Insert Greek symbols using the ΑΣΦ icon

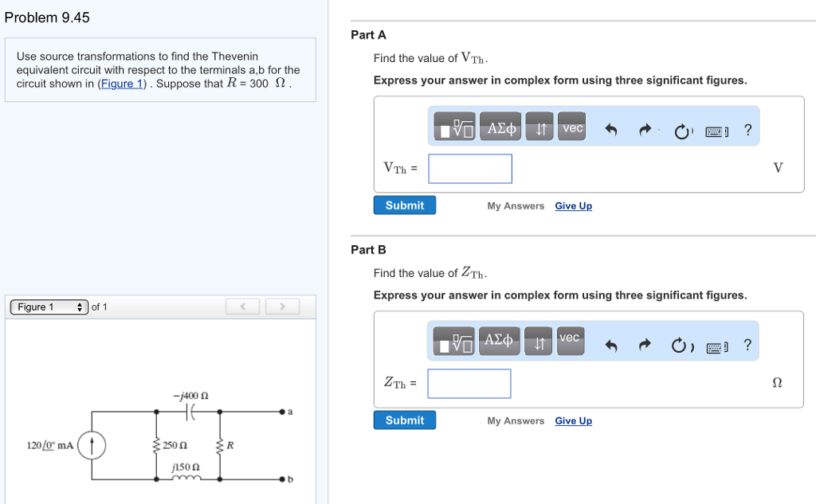500,126
